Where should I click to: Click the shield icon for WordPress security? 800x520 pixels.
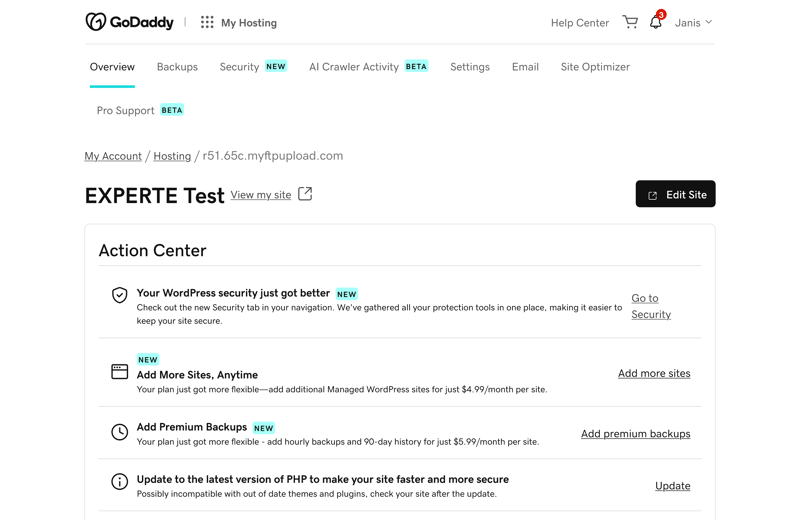click(x=119, y=295)
